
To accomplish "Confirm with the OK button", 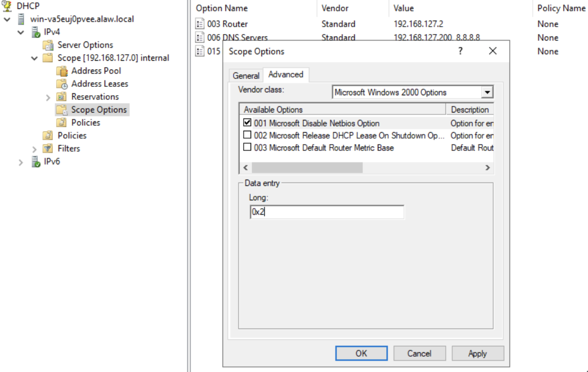I will click(x=361, y=353).
